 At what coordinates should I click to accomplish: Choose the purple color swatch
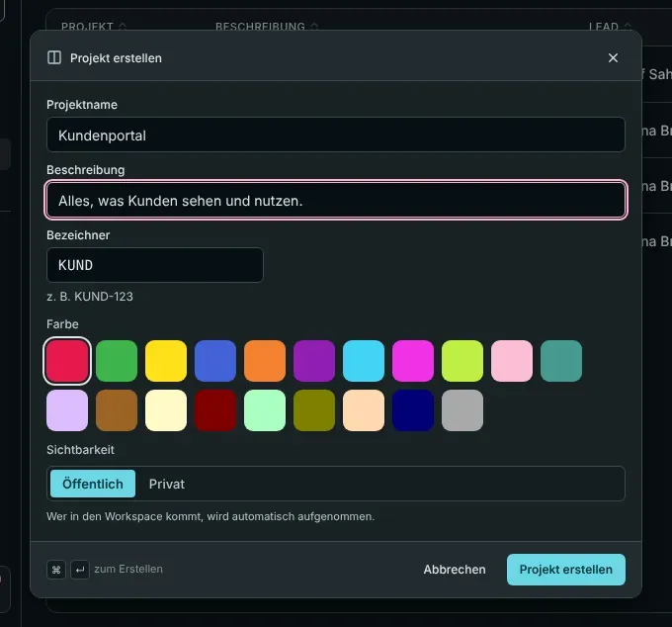pos(314,361)
